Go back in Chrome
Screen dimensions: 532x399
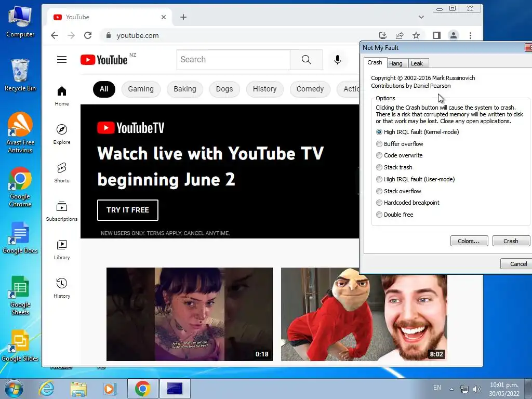[x=55, y=35]
